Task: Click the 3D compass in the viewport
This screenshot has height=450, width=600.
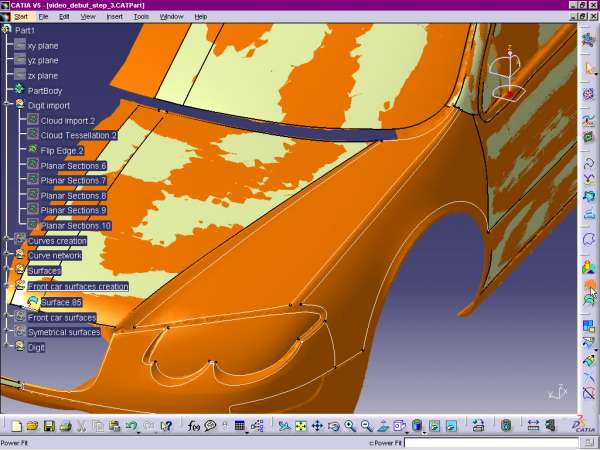Action: [x=508, y=75]
